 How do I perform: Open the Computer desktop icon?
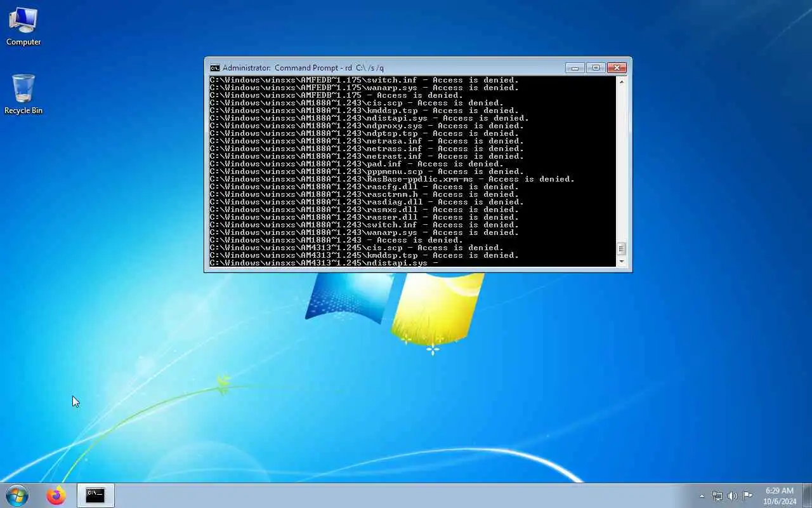point(23,27)
